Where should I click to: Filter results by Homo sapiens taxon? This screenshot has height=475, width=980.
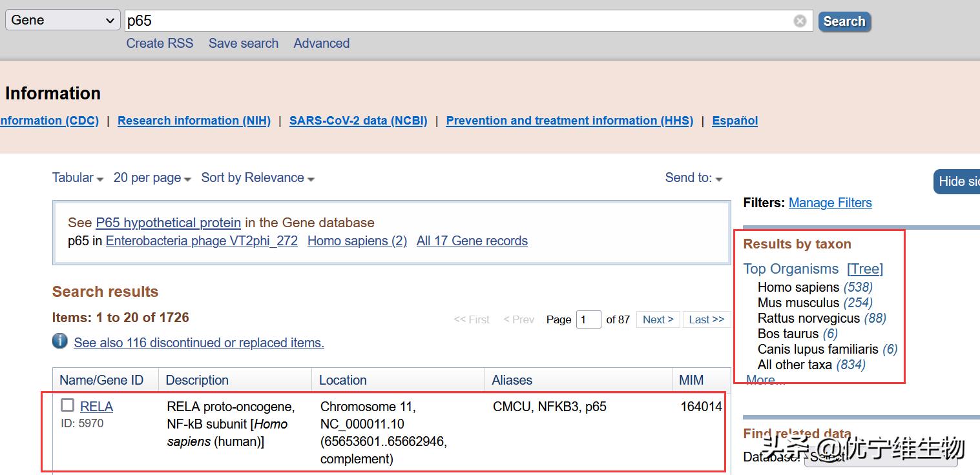[798, 287]
